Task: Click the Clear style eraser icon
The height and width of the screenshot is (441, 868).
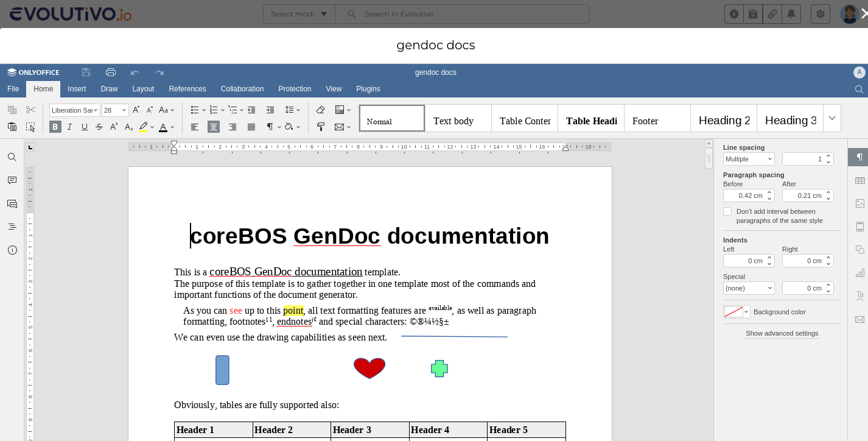Action: [321, 110]
